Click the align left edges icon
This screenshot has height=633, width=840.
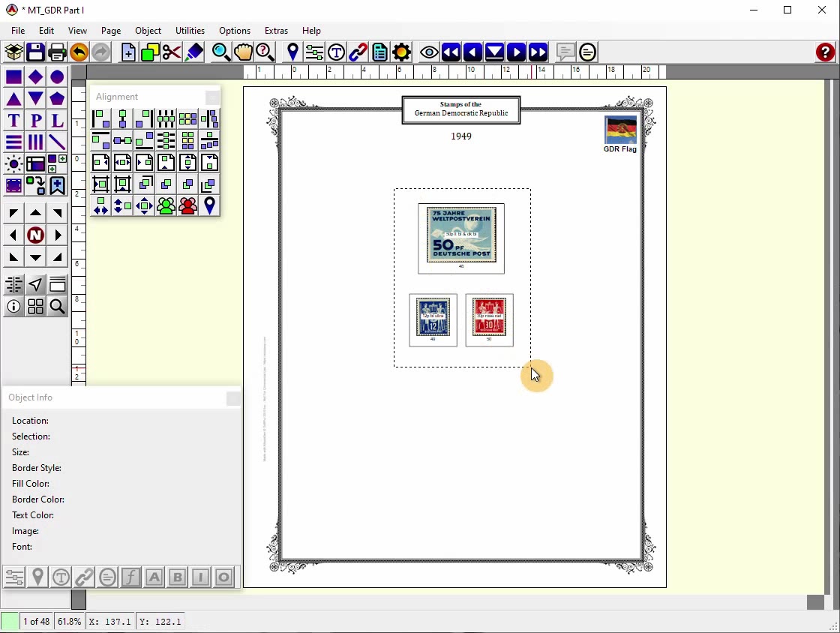[100, 119]
